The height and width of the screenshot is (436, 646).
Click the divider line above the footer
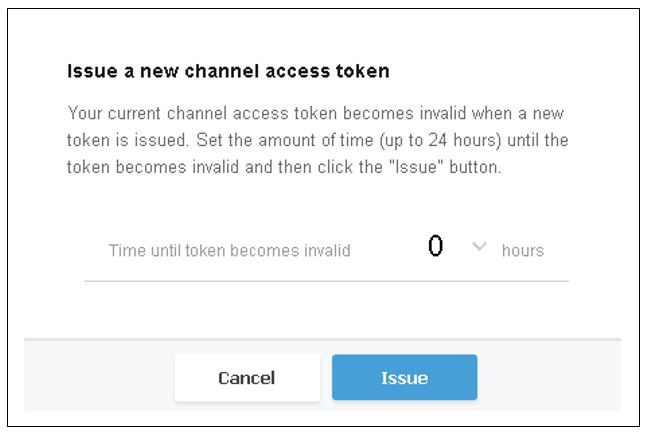322,339
